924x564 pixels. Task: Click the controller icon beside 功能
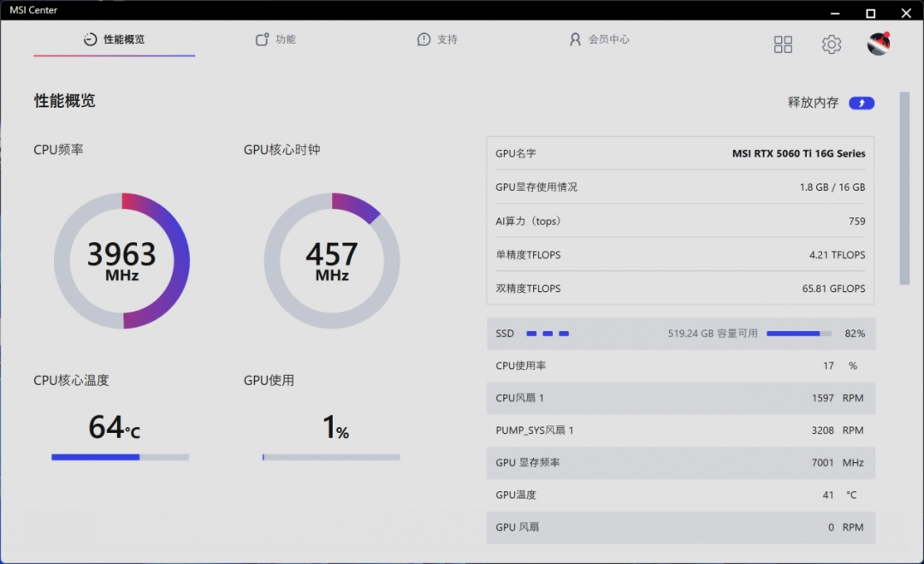[261, 39]
